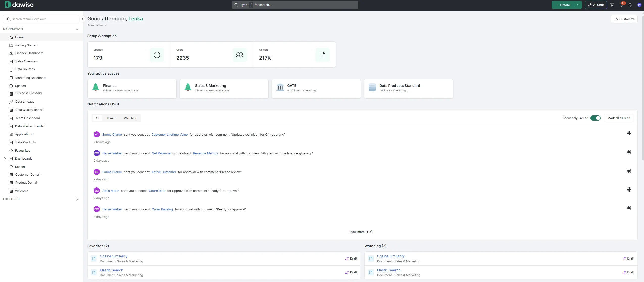Click Search menu & explorer field
Viewport: 644px width, 282px height.
point(41,19)
